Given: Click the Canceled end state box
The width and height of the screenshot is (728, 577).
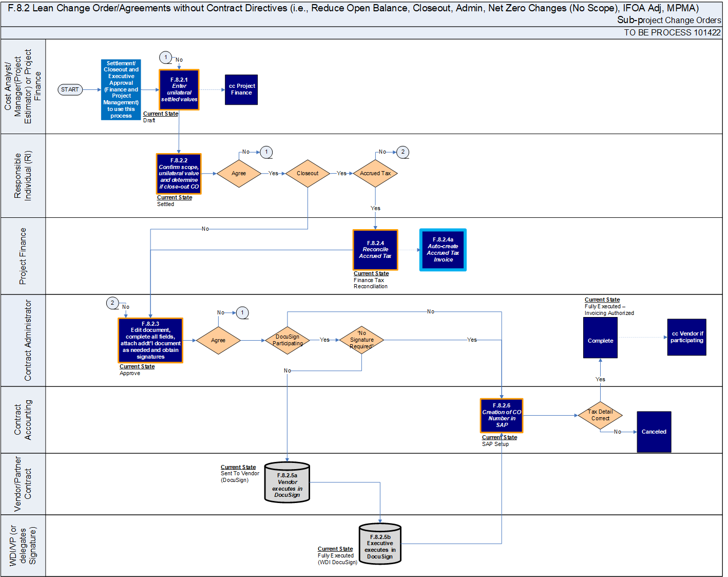Looking at the screenshot, I should point(654,432).
